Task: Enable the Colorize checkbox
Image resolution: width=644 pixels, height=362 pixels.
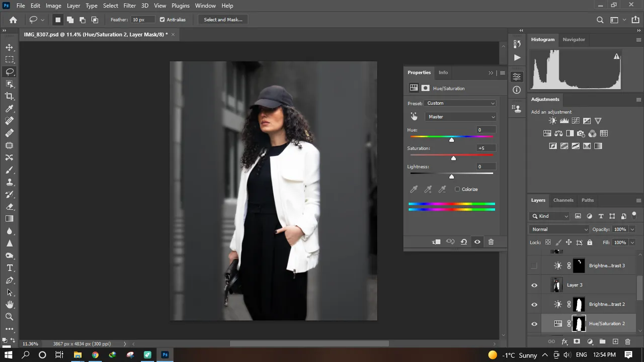Action: click(457, 189)
